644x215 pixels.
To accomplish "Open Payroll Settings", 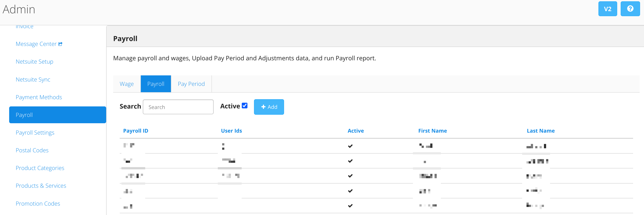I will [x=35, y=133].
